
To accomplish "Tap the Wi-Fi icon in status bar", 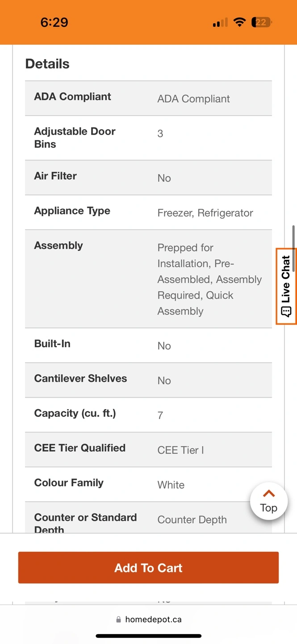I will coord(240,22).
